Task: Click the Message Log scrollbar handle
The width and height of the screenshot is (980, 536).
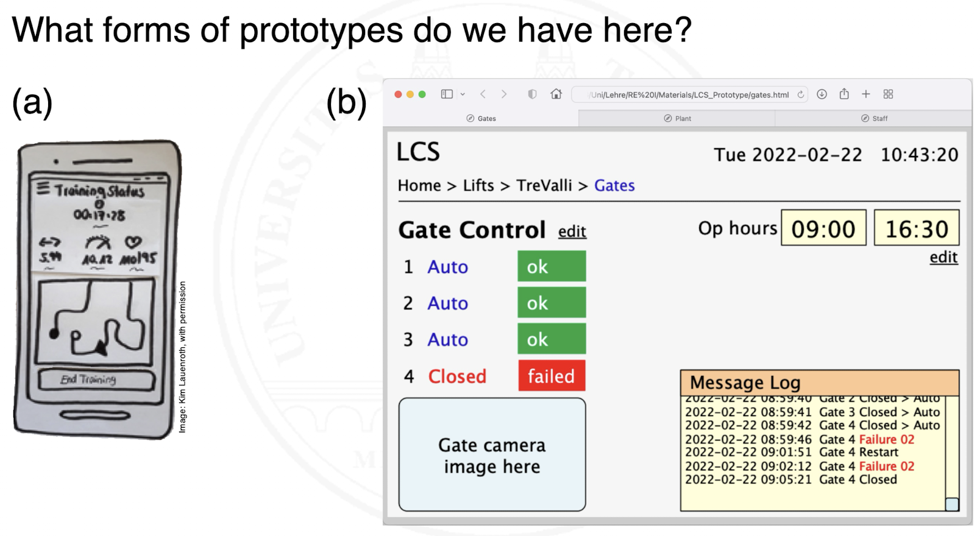Action: (x=951, y=504)
